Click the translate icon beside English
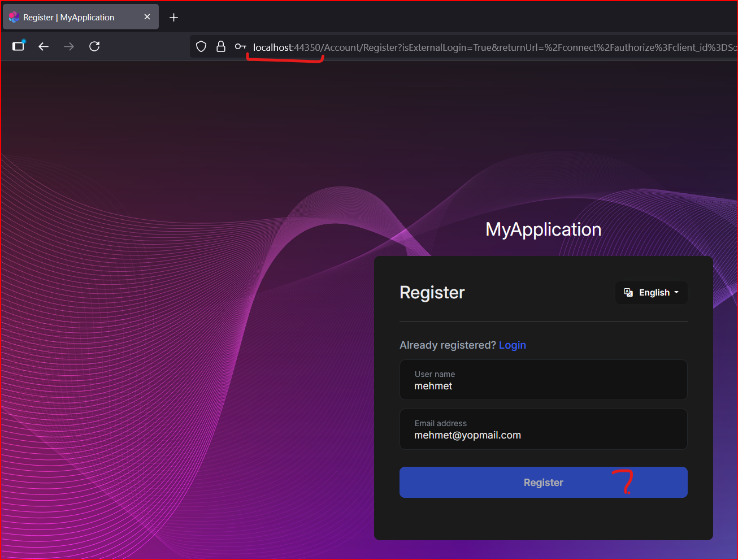This screenshot has width=738, height=560. [x=628, y=292]
